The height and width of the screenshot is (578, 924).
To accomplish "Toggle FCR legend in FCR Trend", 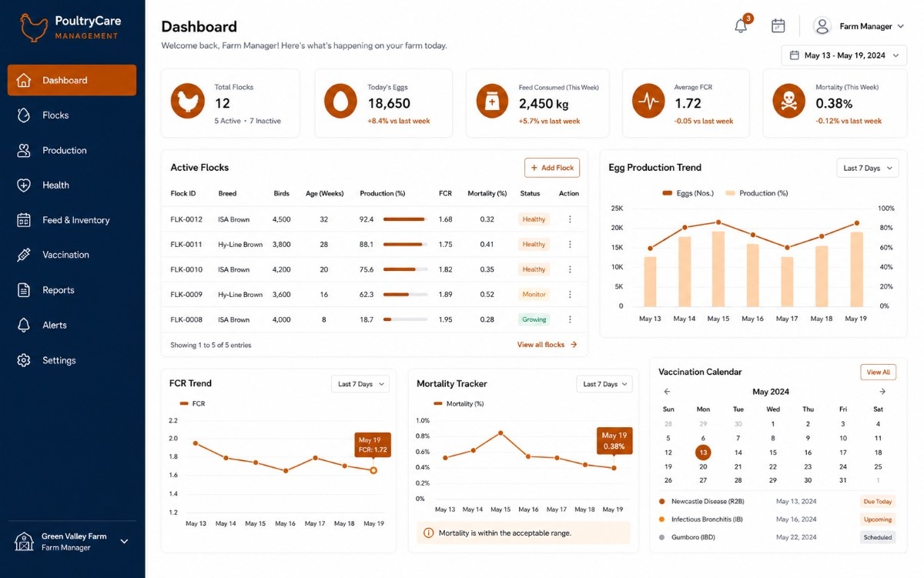I will tap(192, 403).
